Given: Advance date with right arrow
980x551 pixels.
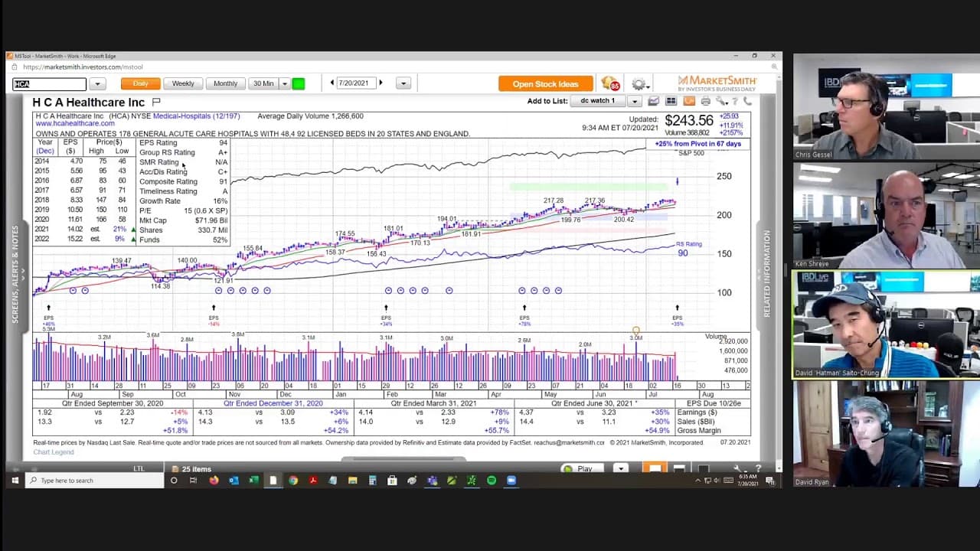Looking at the screenshot, I should click(x=381, y=83).
